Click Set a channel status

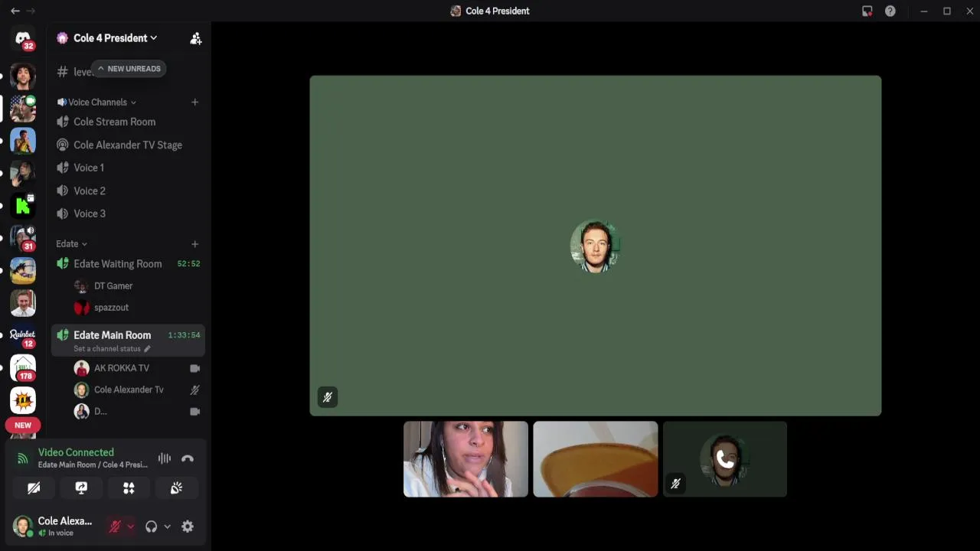(x=107, y=349)
